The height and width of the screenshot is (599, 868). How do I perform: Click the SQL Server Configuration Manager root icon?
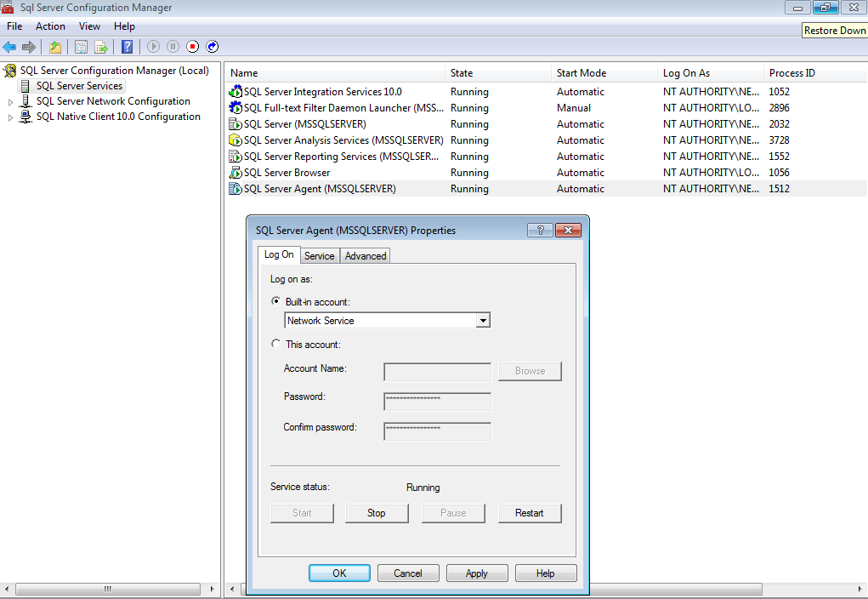click(x=10, y=71)
